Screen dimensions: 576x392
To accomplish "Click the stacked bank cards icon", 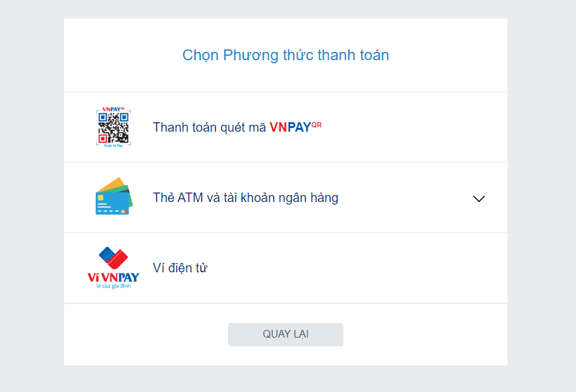I will tap(114, 196).
